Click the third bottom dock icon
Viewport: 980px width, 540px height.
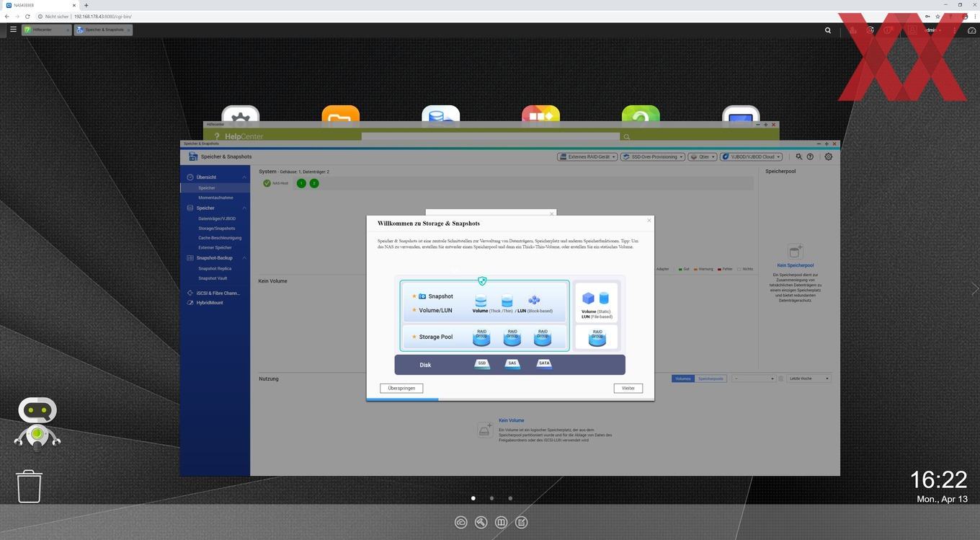click(502, 522)
